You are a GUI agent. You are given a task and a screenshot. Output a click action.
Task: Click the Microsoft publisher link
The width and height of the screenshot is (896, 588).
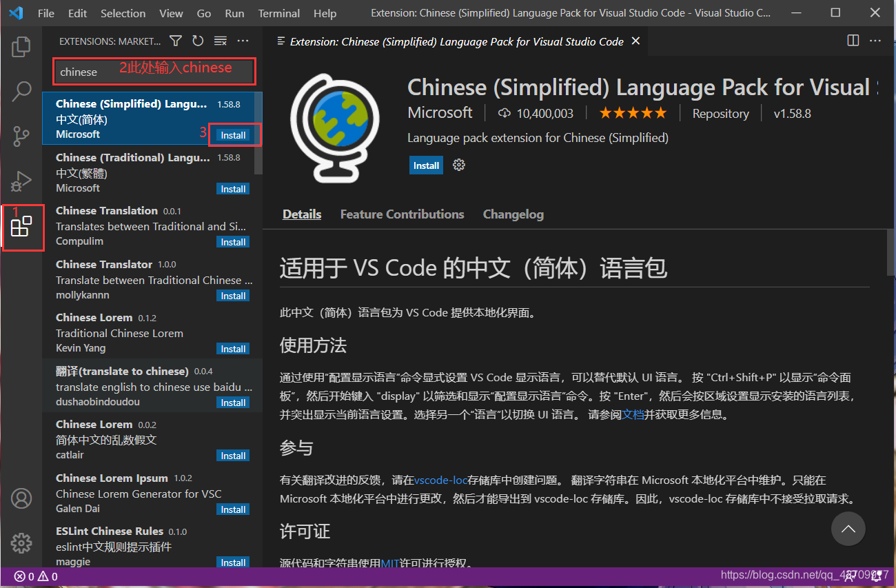coord(440,112)
